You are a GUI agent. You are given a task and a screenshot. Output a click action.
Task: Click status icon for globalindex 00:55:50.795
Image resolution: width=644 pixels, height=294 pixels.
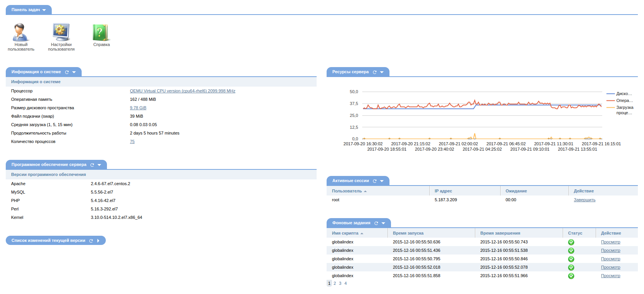[x=571, y=259]
